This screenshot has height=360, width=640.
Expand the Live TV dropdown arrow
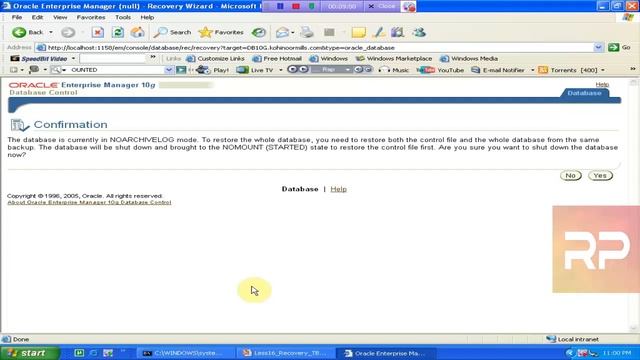click(x=280, y=70)
